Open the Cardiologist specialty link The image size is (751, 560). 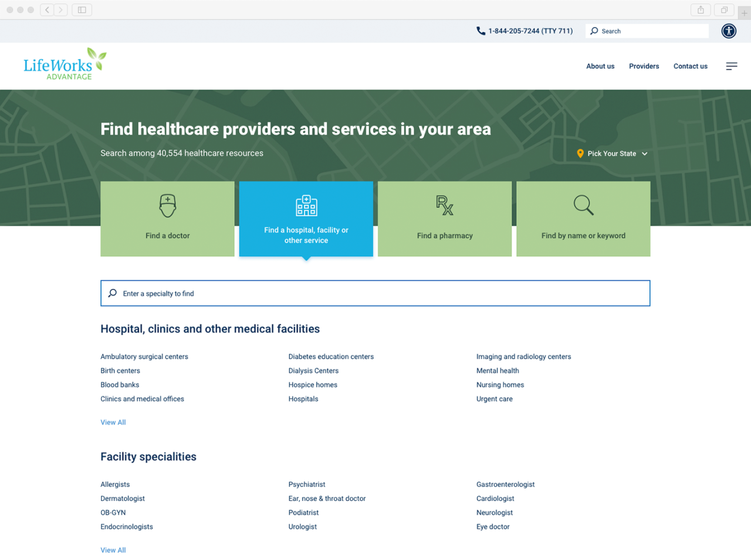tap(495, 498)
